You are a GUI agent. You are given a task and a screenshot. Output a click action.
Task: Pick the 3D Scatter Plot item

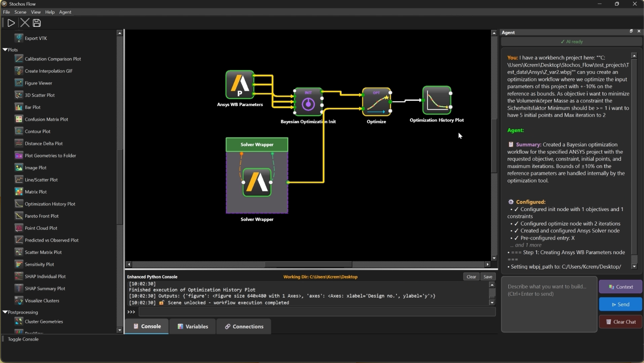pos(40,95)
